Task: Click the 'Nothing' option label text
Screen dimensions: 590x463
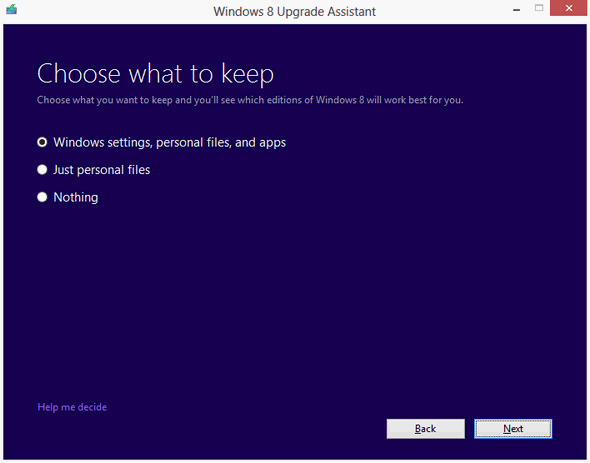Action: [76, 198]
